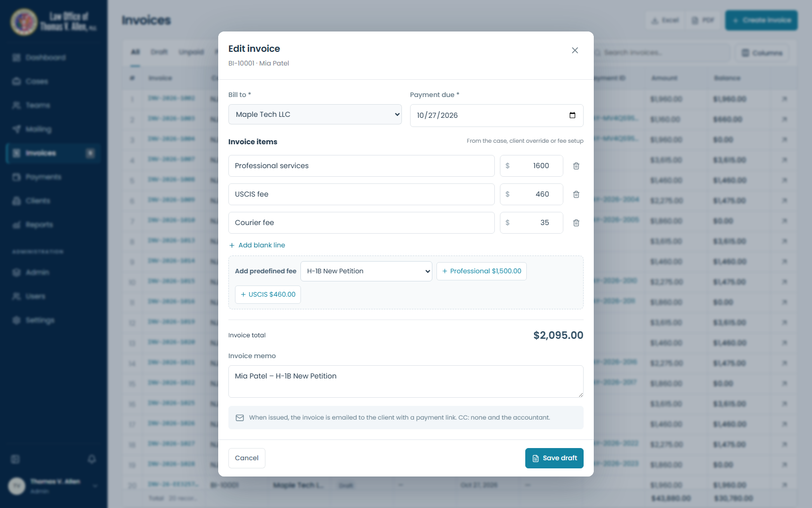Viewport: 812px width, 508px height.
Task: Click the Teams sidebar icon
Action: coord(17,105)
